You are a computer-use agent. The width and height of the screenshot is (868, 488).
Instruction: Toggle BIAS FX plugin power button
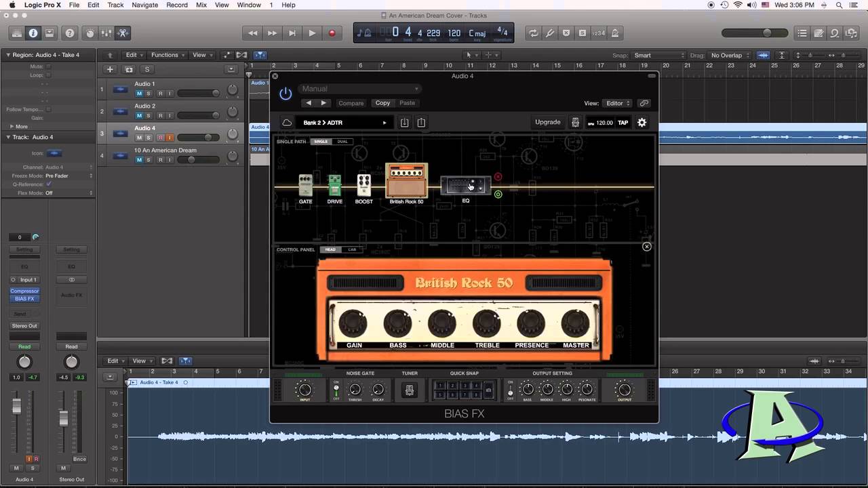click(285, 94)
